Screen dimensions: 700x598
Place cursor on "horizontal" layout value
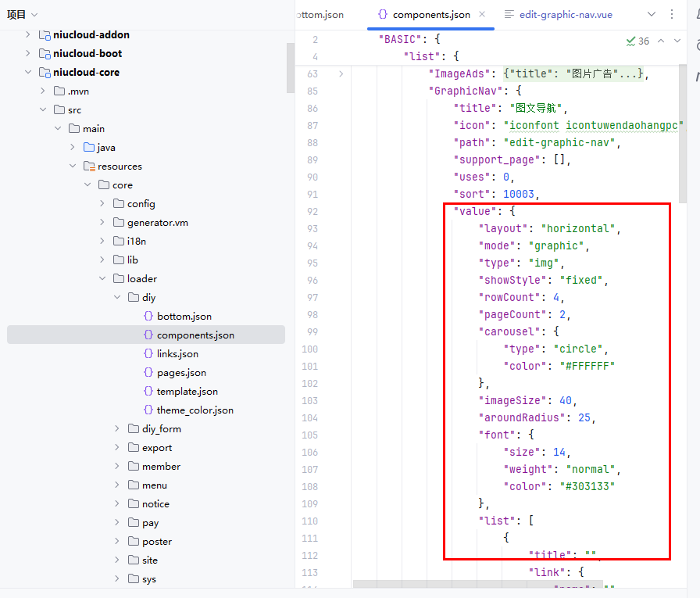coord(578,229)
